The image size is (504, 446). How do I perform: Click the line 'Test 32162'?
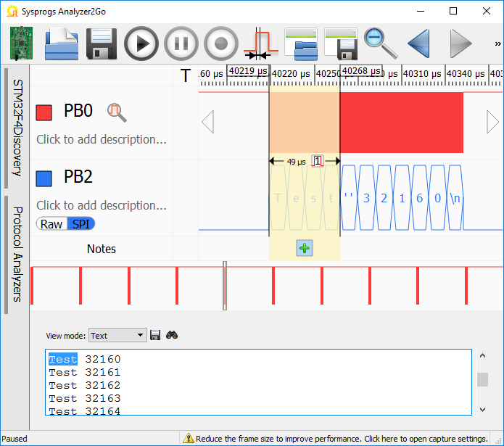[x=85, y=385]
